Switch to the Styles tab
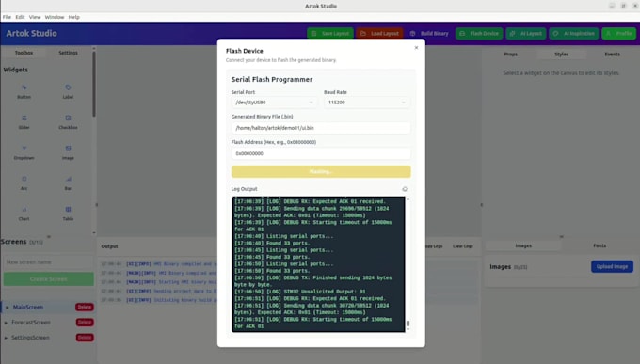This screenshot has width=640, height=364. pyautogui.click(x=562, y=55)
